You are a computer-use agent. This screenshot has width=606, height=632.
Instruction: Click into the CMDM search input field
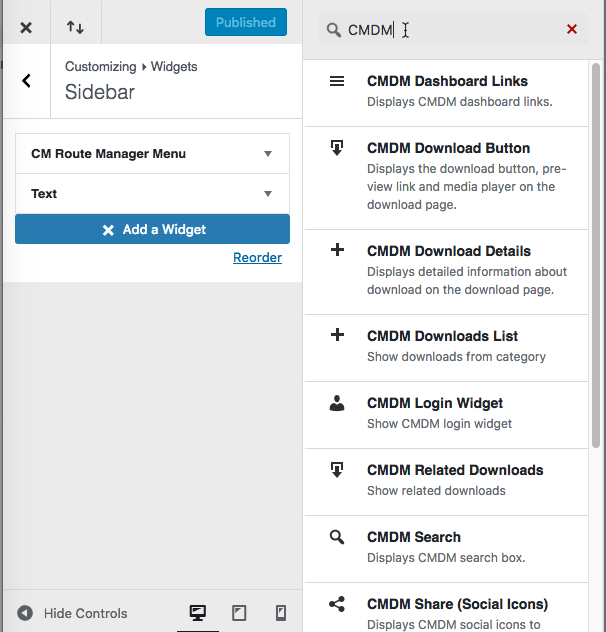click(x=453, y=30)
